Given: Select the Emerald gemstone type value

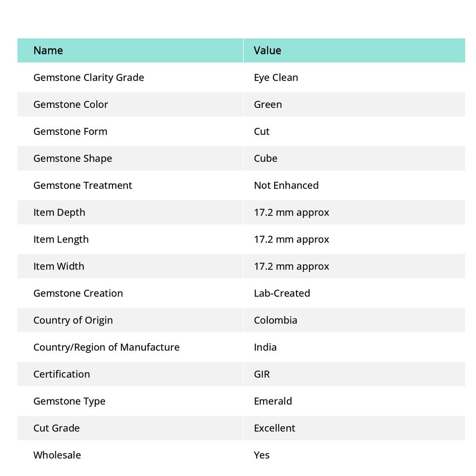Looking at the screenshot, I should (272, 401).
